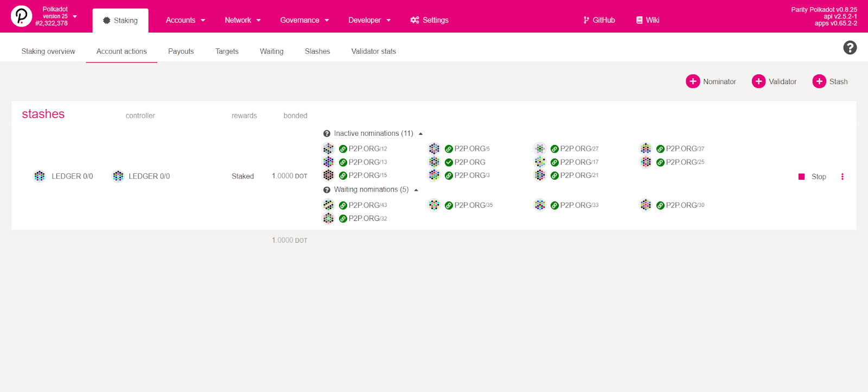The image size is (868, 392).
Task: Open the Developer dropdown menu
Action: click(369, 20)
